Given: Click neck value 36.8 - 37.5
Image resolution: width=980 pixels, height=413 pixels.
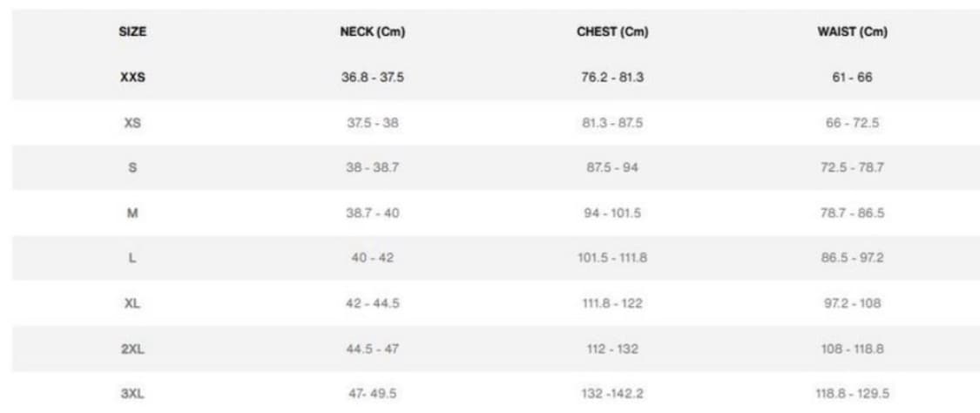Looking at the screenshot, I should pos(373,78).
